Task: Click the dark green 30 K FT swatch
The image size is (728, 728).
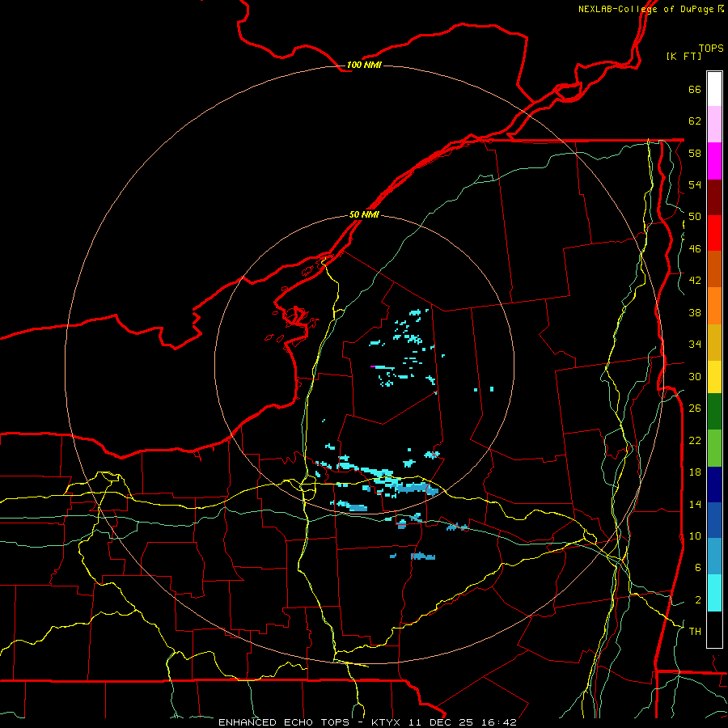Action: [714, 412]
